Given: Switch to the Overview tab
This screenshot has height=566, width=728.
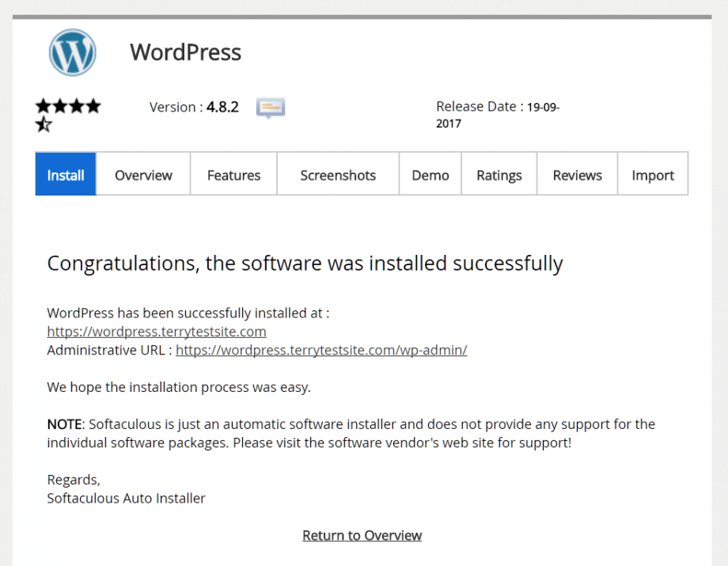Looking at the screenshot, I should click(143, 173).
